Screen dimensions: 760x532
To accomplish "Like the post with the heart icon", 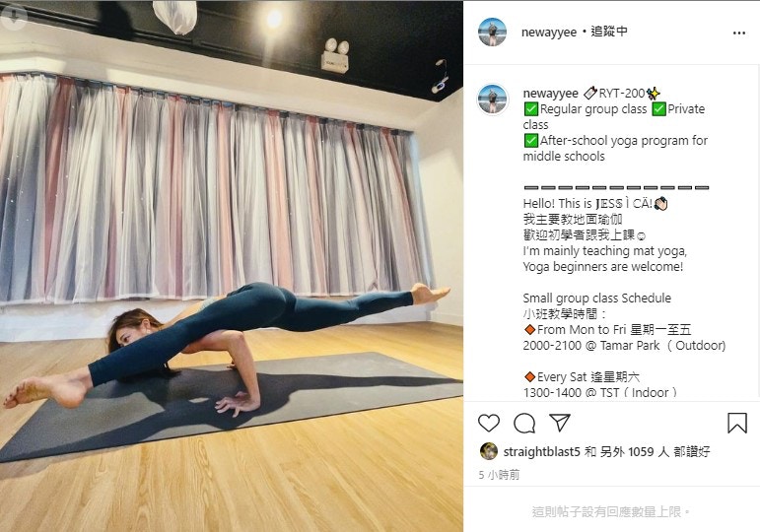I will click(x=489, y=423).
